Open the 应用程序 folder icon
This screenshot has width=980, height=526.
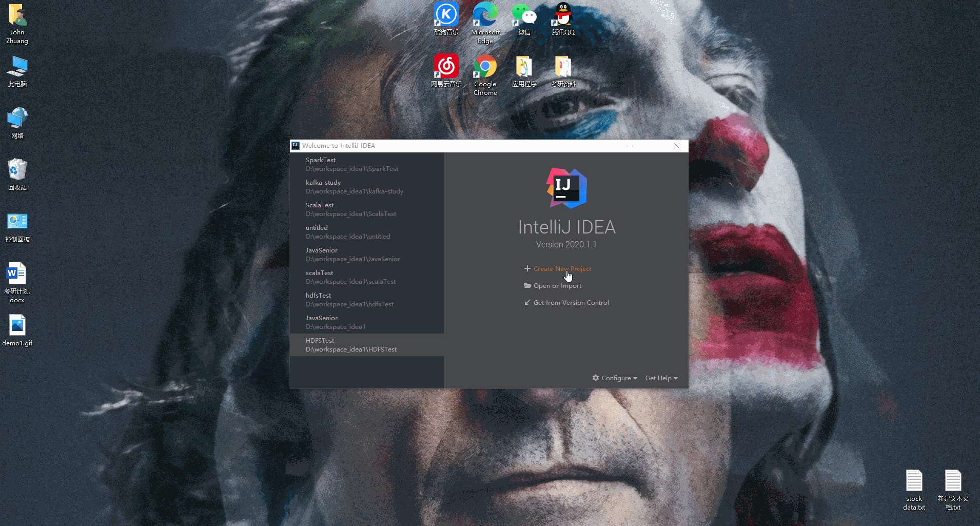click(x=524, y=70)
